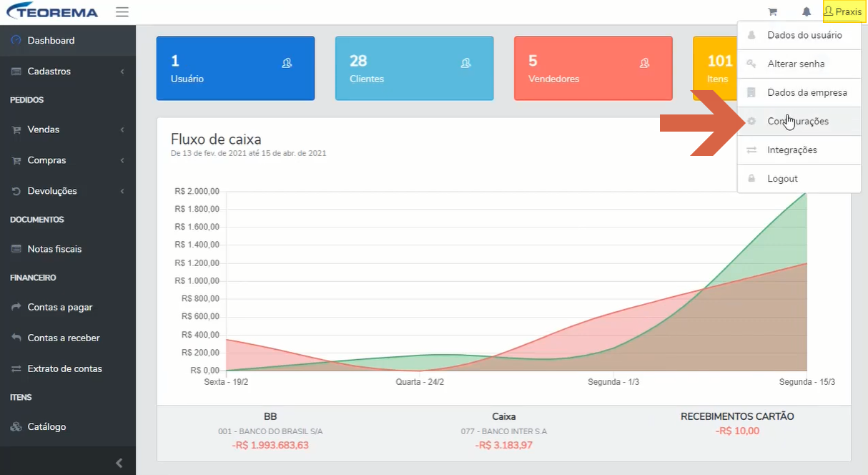Click the 'Sexta - 19/2' axis label
This screenshot has width=868, height=475.
(227, 382)
